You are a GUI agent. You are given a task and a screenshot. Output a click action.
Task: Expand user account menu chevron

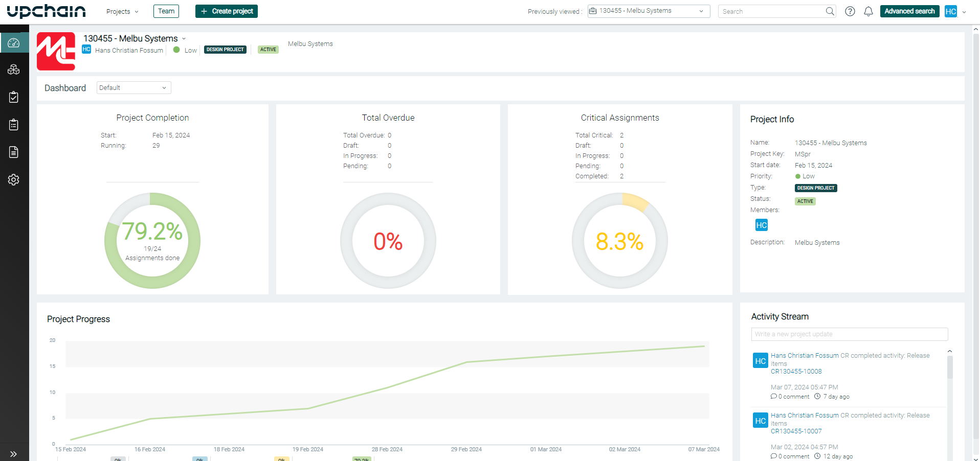click(964, 12)
